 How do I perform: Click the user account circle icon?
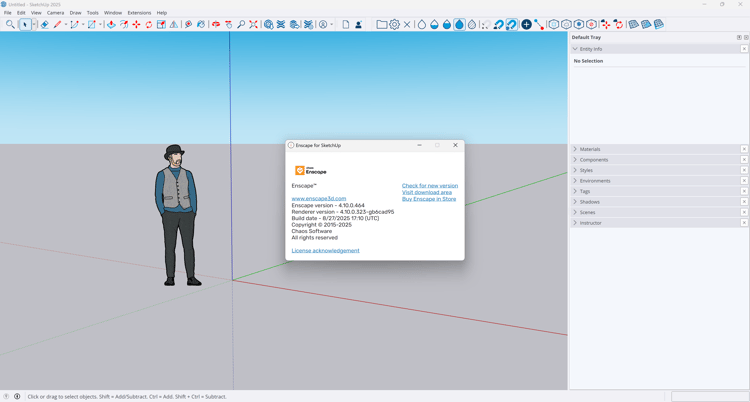(323, 24)
